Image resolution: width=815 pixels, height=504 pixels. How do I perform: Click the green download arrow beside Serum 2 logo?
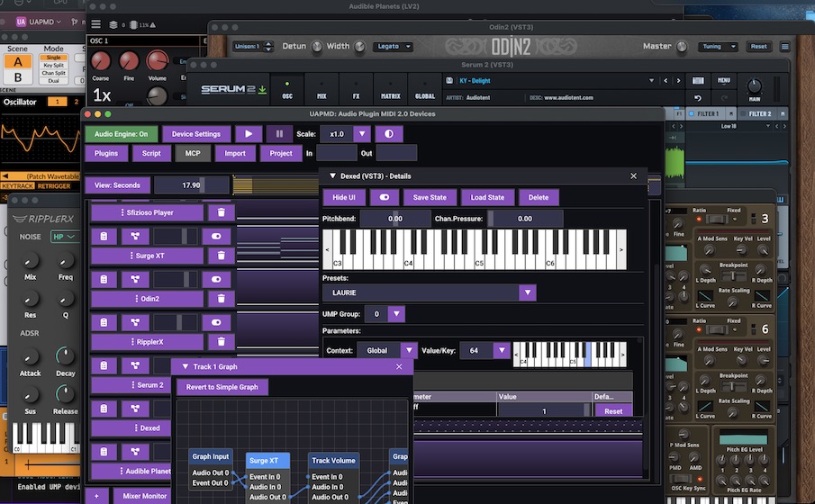262,89
